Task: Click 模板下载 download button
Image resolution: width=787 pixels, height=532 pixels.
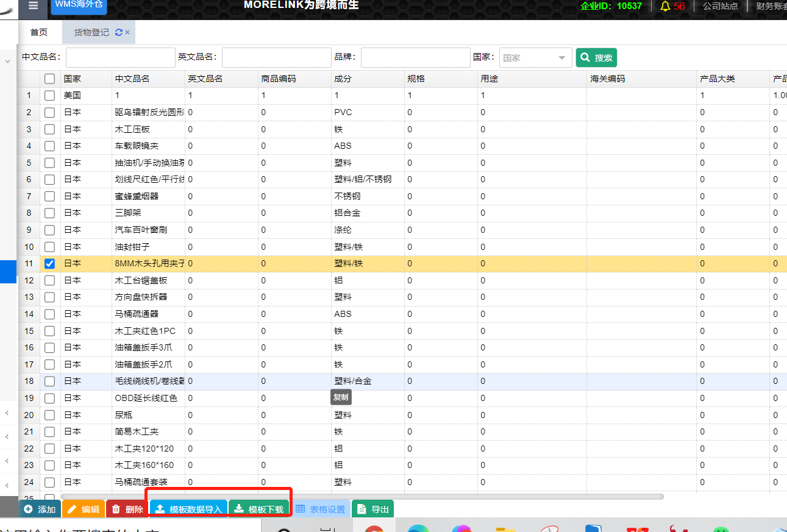Action: coord(259,509)
